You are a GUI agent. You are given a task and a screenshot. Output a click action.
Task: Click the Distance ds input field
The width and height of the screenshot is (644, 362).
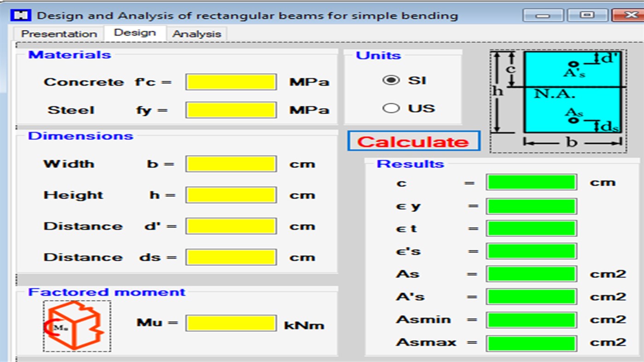230,257
